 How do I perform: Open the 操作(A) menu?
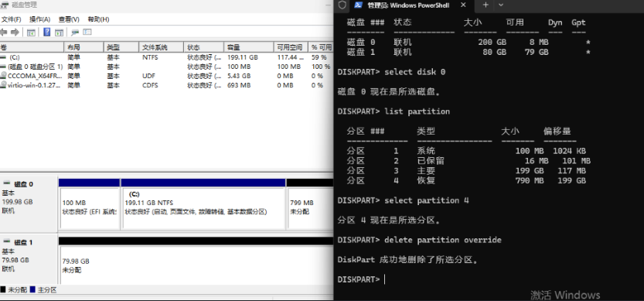(x=40, y=19)
